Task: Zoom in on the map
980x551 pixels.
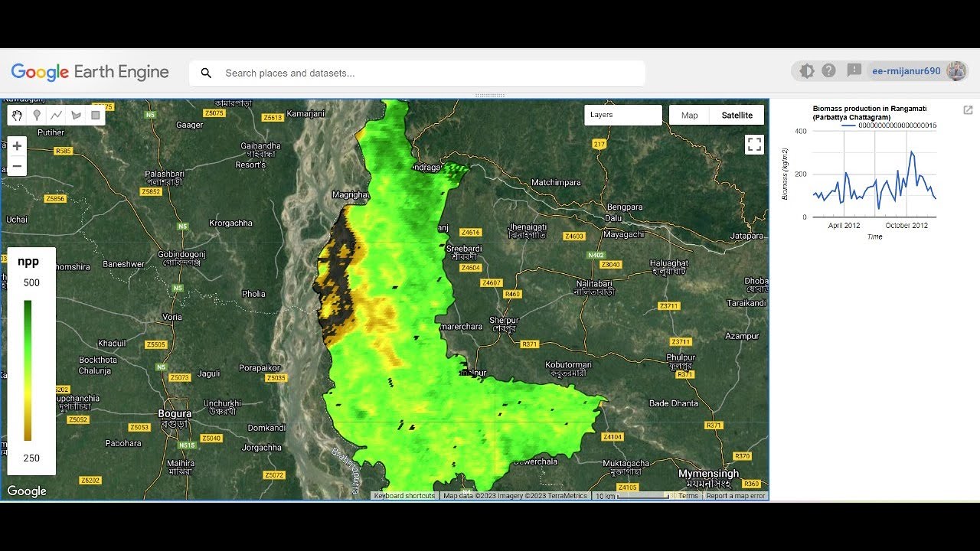Action: coord(17,146)
